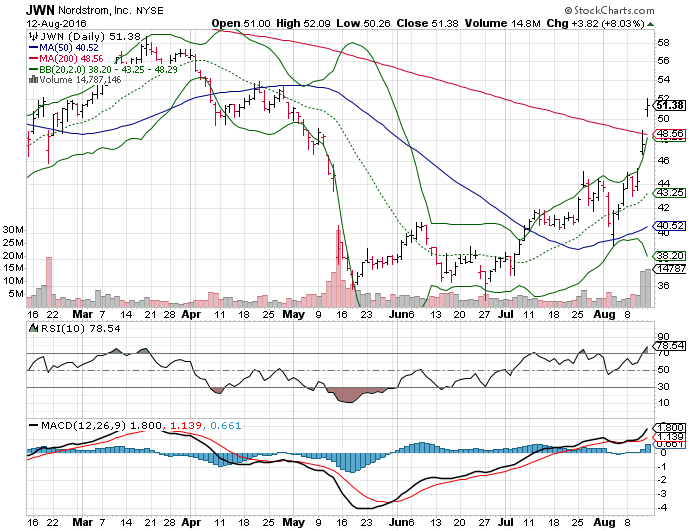
Task: Click the JWN (Daily) 51.38 legend entry
Action: [90, 37]
